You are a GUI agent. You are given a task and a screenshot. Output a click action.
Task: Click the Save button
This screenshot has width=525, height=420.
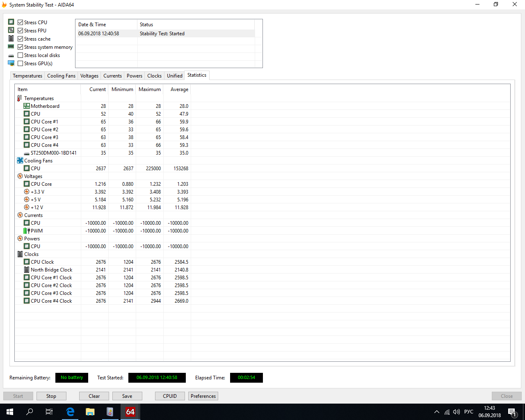(x=127, y=396)
